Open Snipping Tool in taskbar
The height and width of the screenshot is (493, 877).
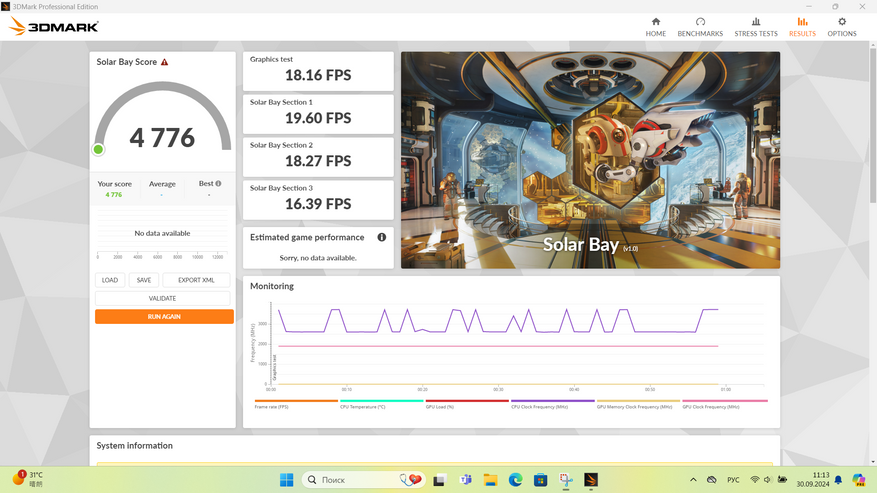pyautogui.click(x=566, y=480)
